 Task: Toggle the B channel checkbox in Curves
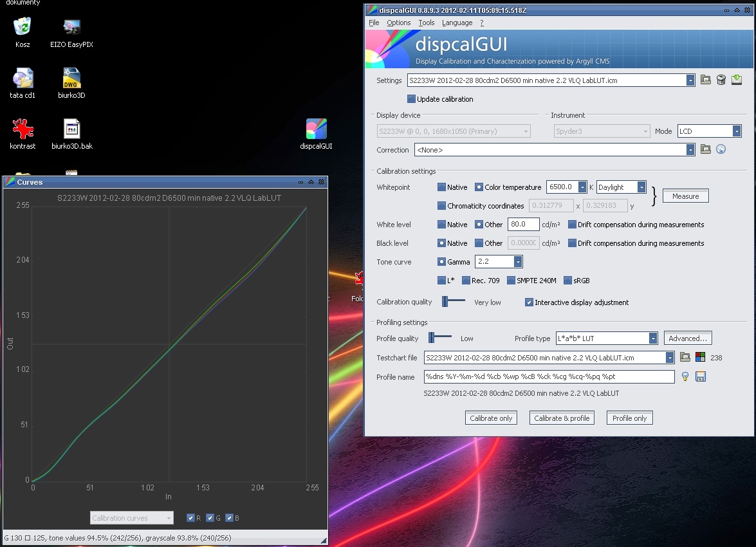point(230,518)
